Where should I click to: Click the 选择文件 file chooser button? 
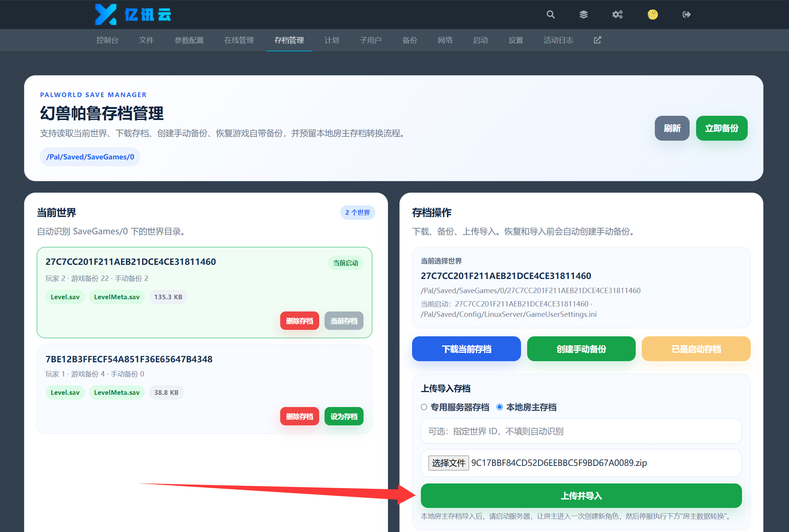click(448, 463)
